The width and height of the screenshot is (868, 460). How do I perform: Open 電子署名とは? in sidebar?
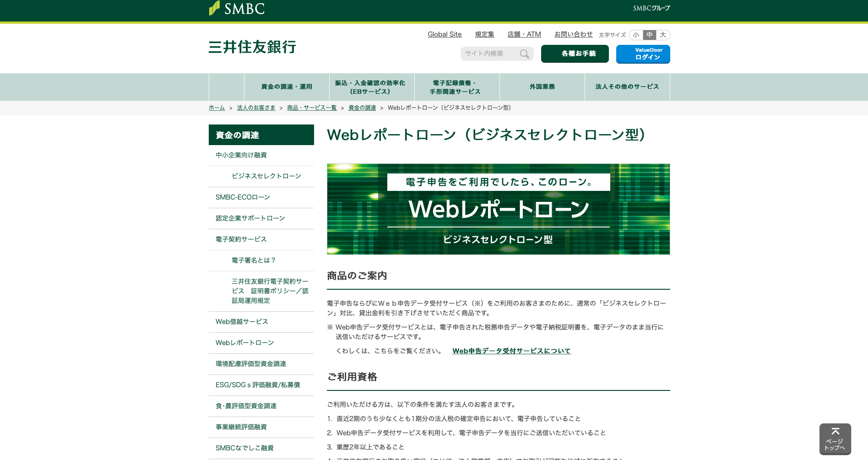tap(261, 261)
